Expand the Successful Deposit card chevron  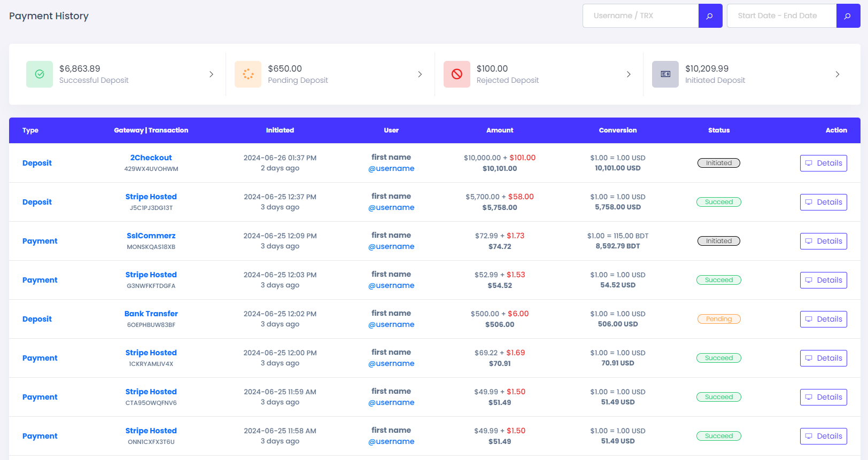[211, 74]
